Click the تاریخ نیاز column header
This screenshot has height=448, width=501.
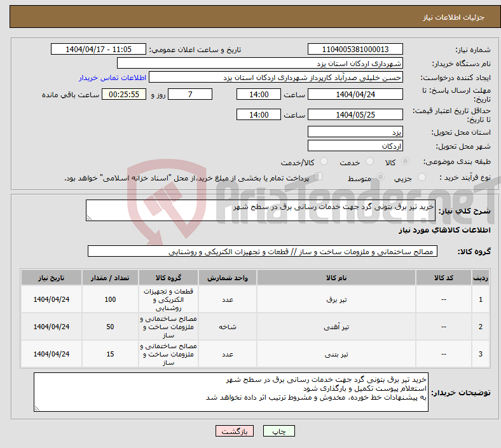[51, 278]
